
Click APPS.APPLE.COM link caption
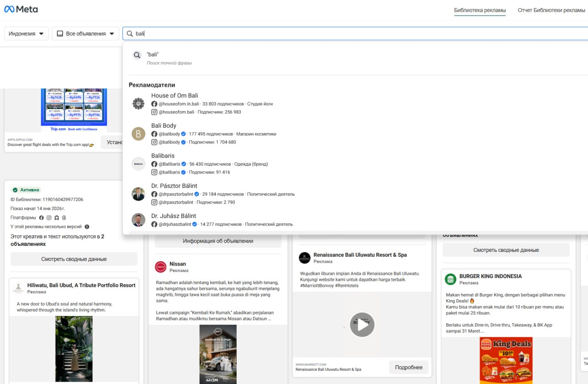pos(20,139)
